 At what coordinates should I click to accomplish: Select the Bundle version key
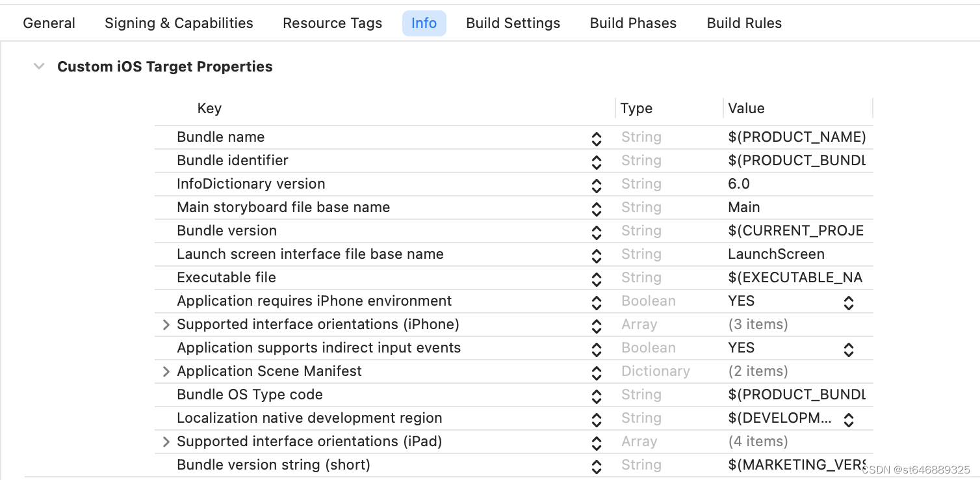point(227,231)
